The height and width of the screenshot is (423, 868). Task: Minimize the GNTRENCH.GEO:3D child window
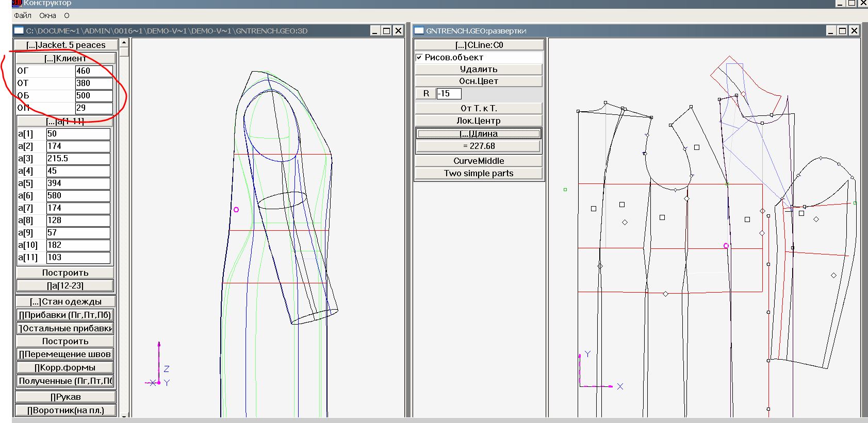[x=375, y=31]
